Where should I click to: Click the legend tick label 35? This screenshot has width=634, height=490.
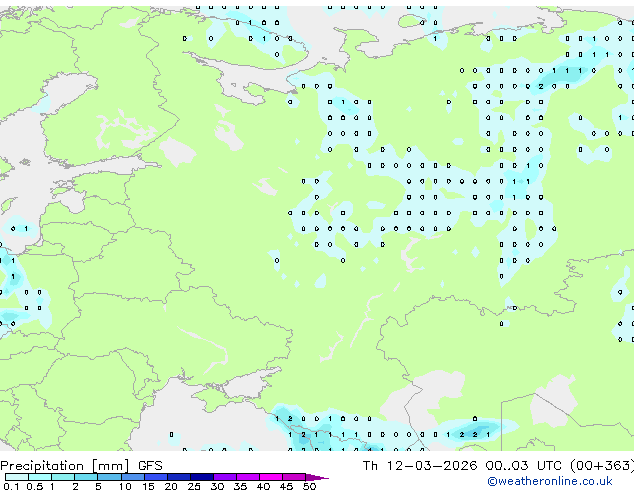[x=240, y=486]
